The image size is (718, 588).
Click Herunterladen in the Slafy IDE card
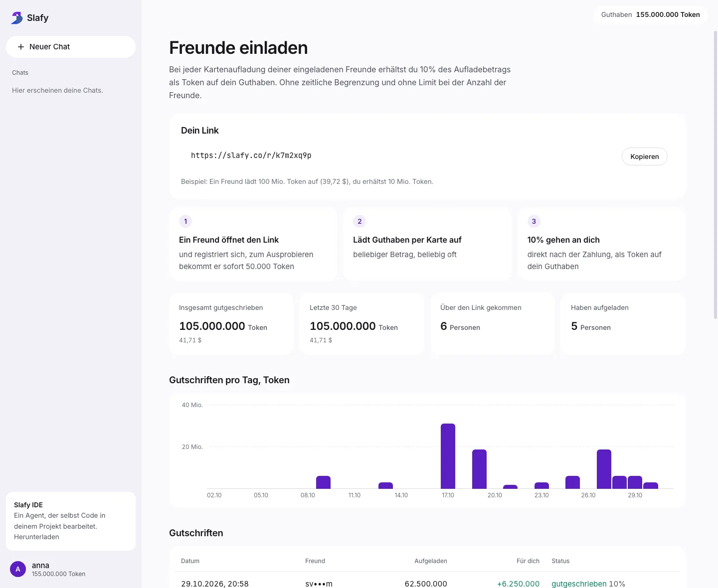(x=36, y=537)
